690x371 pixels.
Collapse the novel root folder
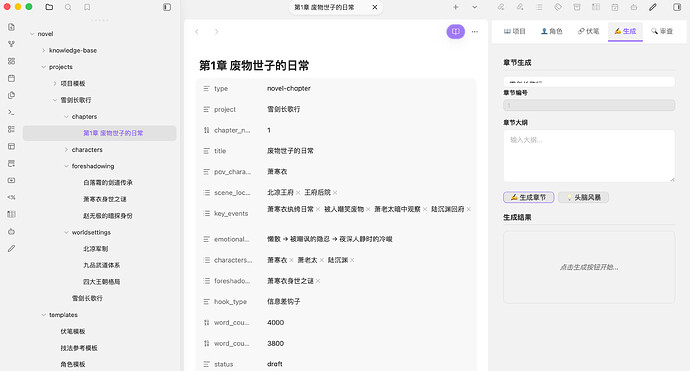point(32,34)
